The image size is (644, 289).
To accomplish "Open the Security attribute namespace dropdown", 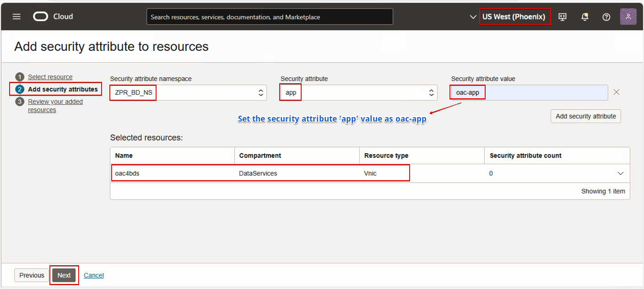I will (261, 93).
